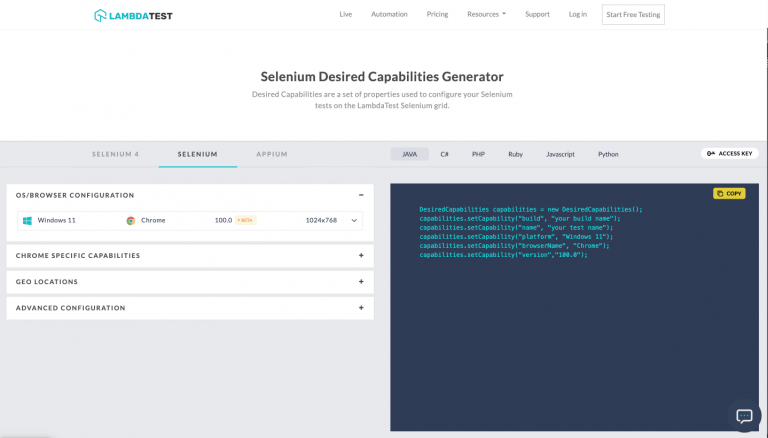Expand Chrome Specific Capabilities section
Screen dimensions: 768x438
361,255
